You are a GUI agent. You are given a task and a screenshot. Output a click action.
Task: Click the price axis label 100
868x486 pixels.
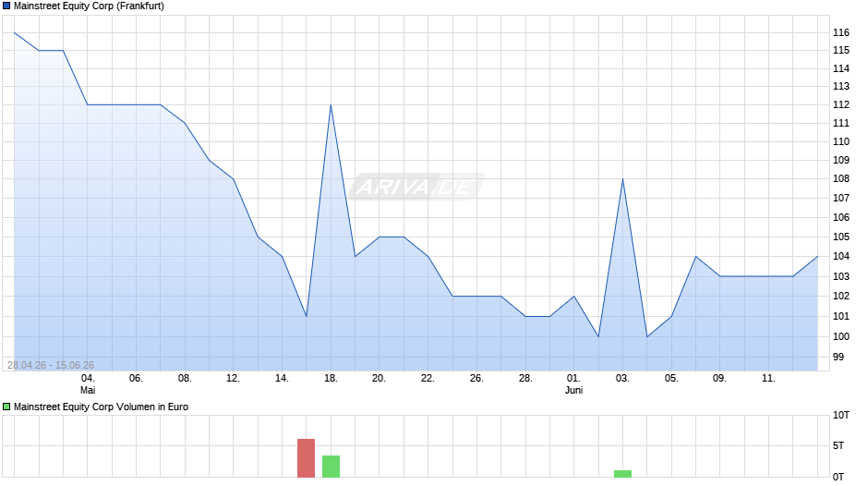pos(841,337)
